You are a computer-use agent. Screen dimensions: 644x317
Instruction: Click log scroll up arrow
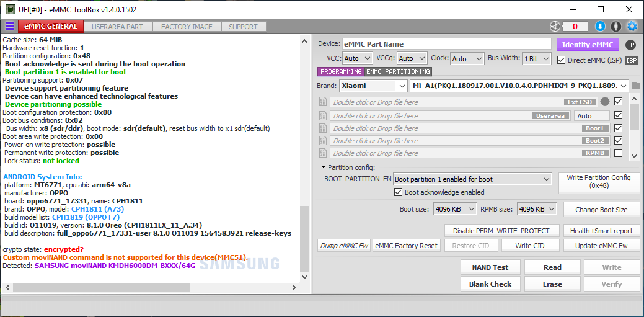pyautogui.click(x=304, y=41)
